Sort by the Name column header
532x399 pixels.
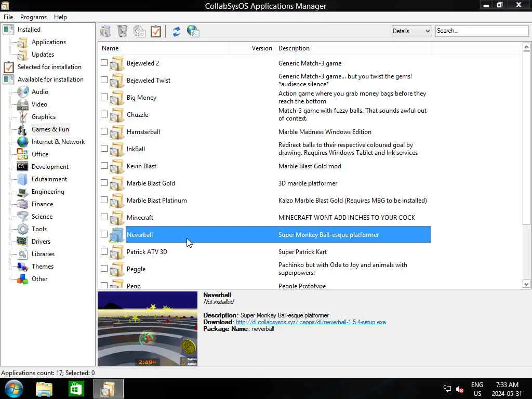coord(163,48)
